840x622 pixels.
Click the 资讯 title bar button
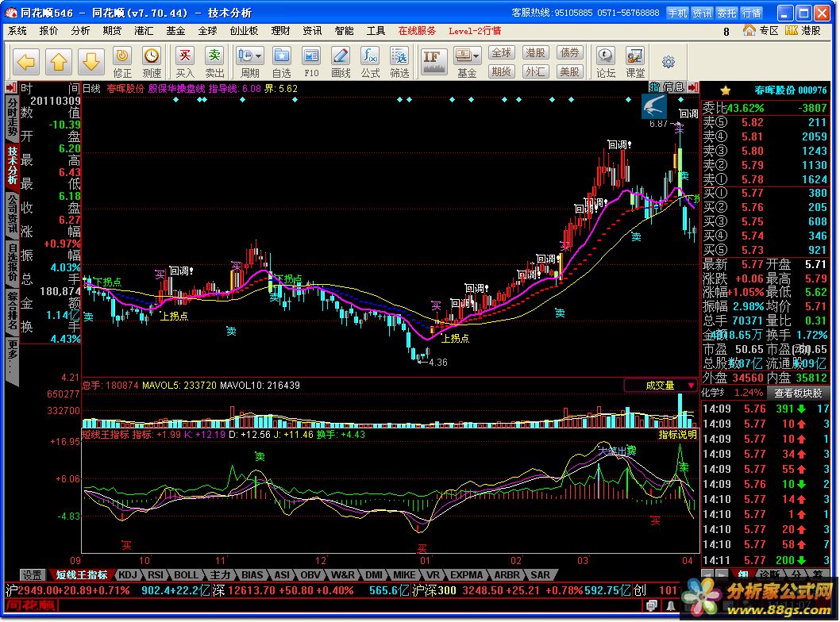(702, 13)
